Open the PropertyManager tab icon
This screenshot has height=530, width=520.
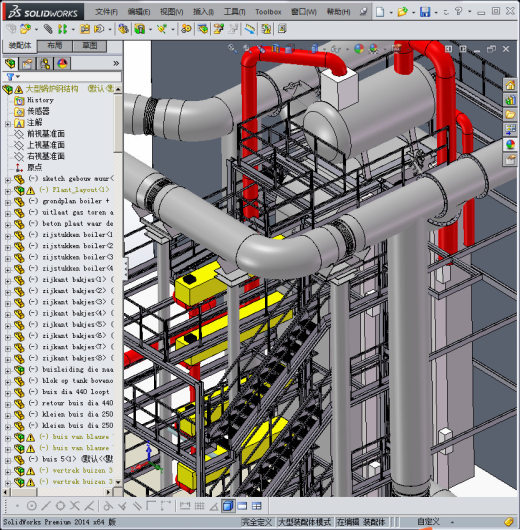pos(27,63)
